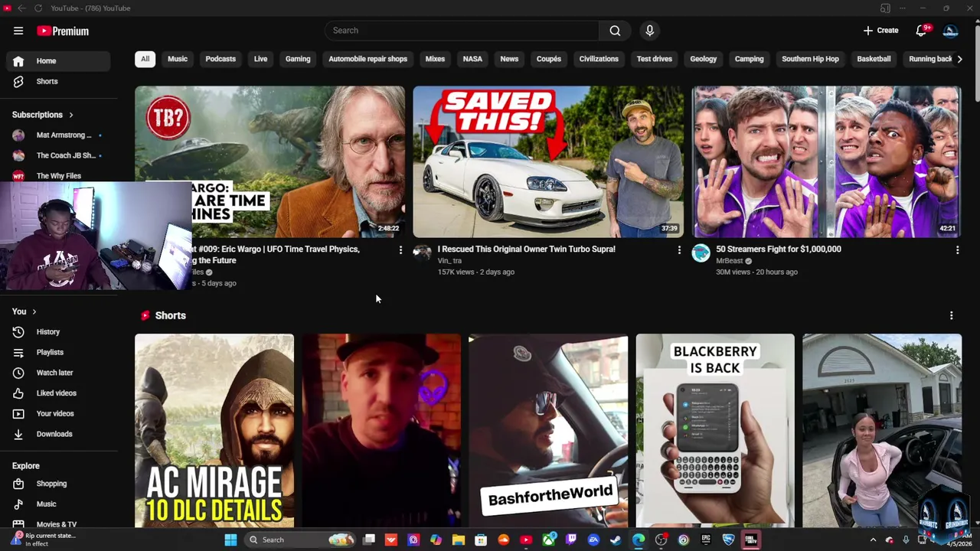980x551 pixels.
Task: Click the Windows taskbar Search box
Action: pos(301,540)
